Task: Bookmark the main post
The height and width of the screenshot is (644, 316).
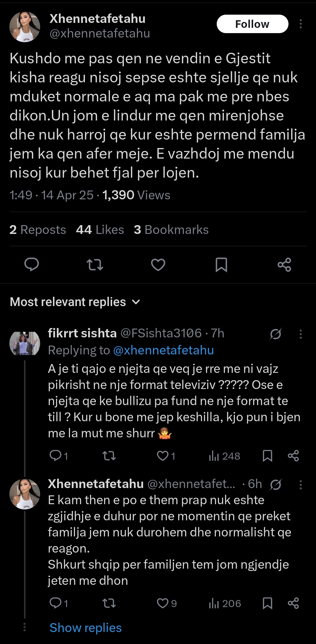Action: (x=221, y=265)
